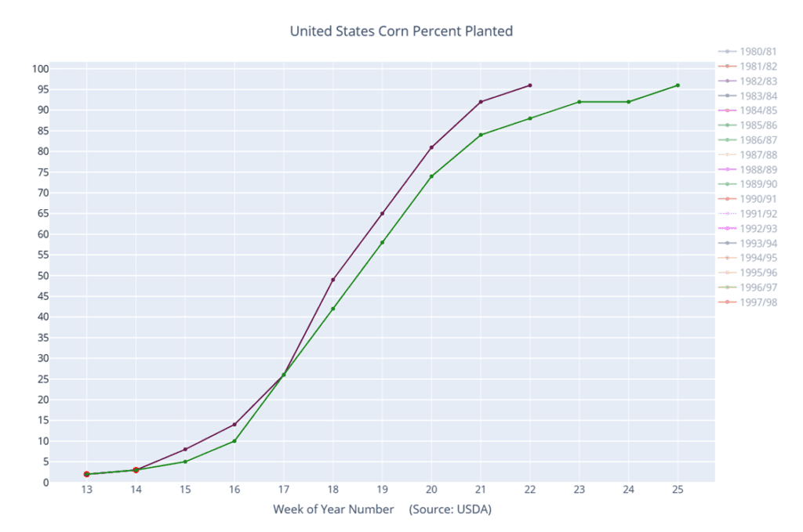The width and height of the screenshot is (803, 532).
Task: Click the Week of Year Number axis label
Action: (333, 509)
